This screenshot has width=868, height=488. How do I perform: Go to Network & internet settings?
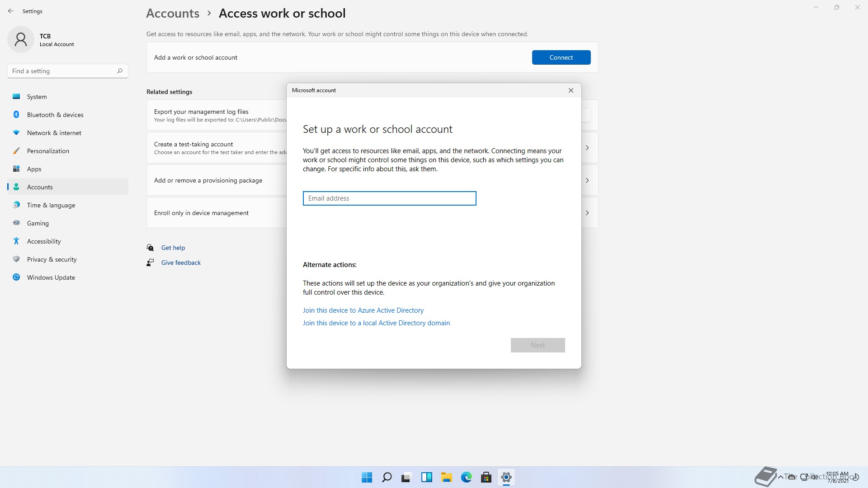(x=68, y=133)
